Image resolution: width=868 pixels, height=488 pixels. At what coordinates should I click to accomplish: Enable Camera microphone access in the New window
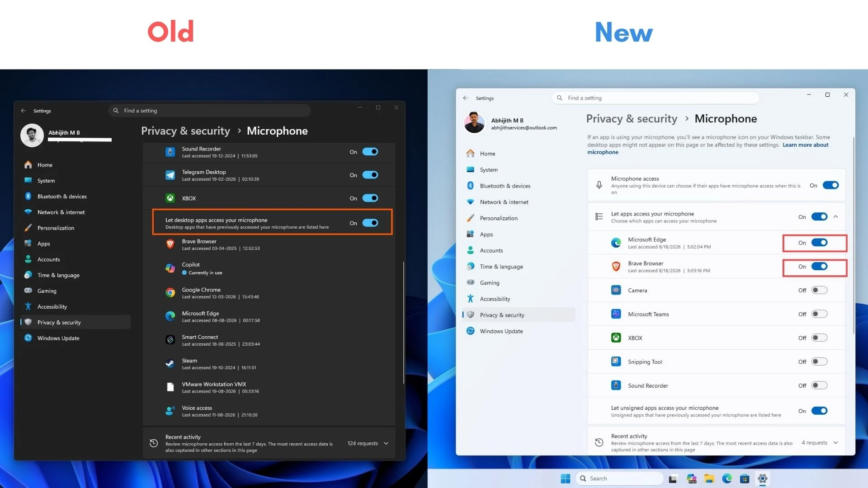tap(819, 290)
